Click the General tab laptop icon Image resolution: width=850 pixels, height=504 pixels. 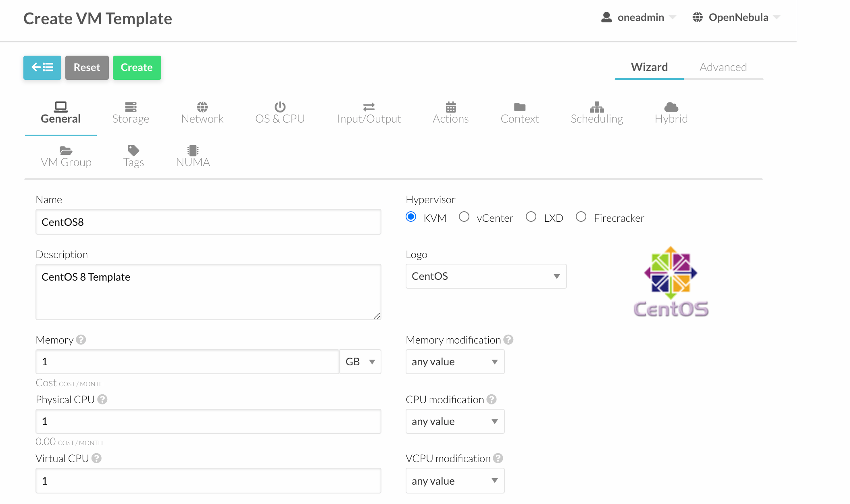[60, 107]
